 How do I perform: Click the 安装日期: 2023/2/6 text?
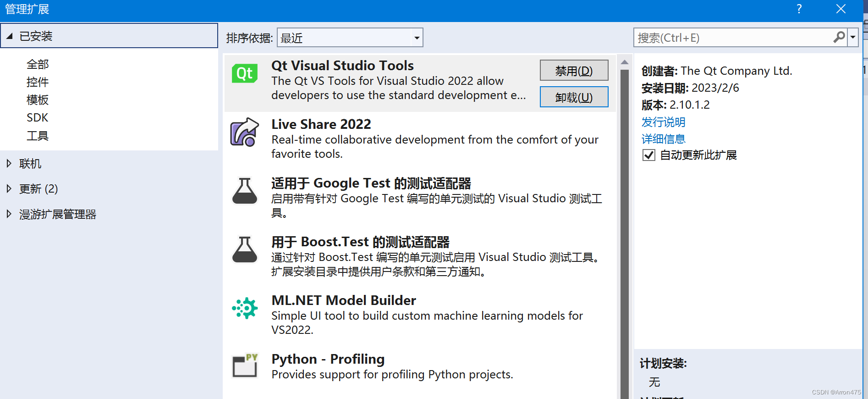pyautogui.click(x=690, y=88)
